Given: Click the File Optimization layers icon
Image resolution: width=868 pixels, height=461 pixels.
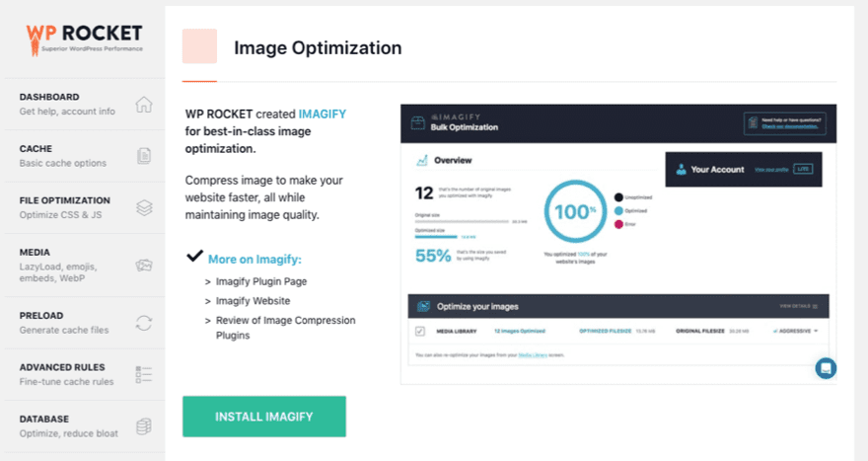Looking at the screenshot, I should [144, 207].
